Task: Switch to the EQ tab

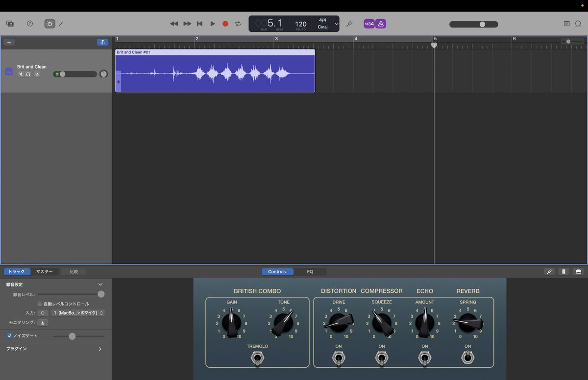Action: click(x=310, y=272)
